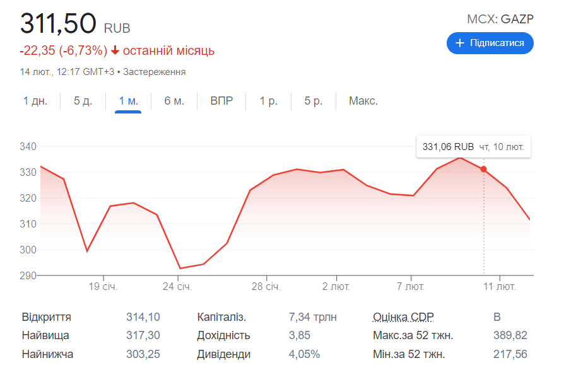Screen dimensions: 588x370
Task: Select the 1 дн. time range tab
Action: (x=35, y=101)
